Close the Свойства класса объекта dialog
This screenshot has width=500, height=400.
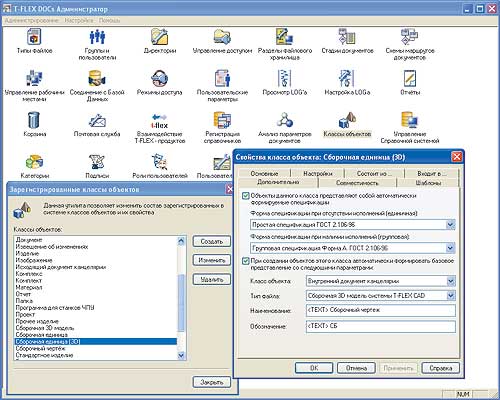click(x=456, y=157)
